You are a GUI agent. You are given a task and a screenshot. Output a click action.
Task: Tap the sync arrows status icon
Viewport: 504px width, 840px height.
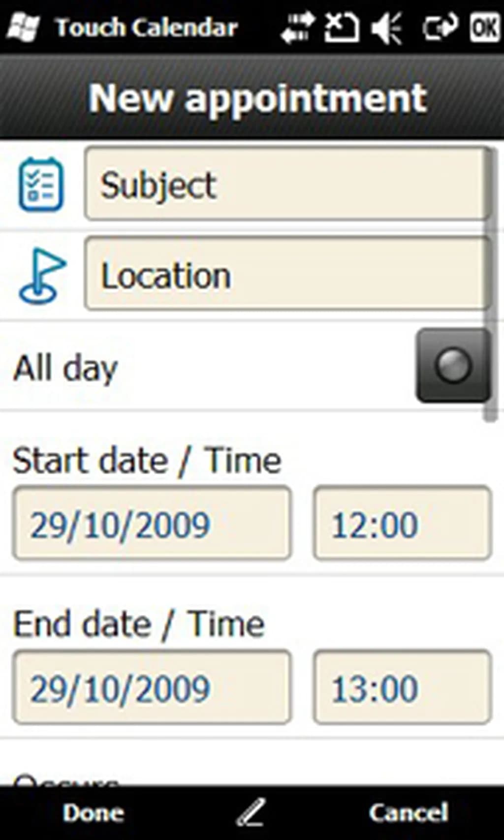(440, 27)
